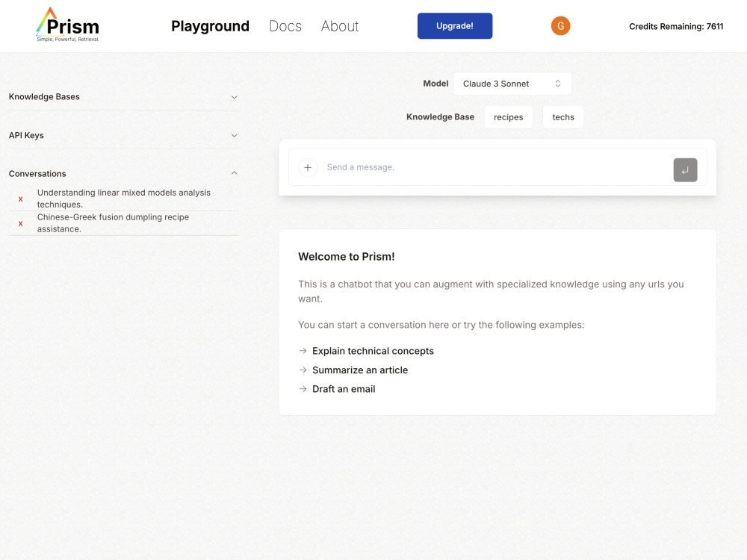The image size is (747, 560).
Task: Click the Welcome to Prism! heading
Action: tap(347, 257)
